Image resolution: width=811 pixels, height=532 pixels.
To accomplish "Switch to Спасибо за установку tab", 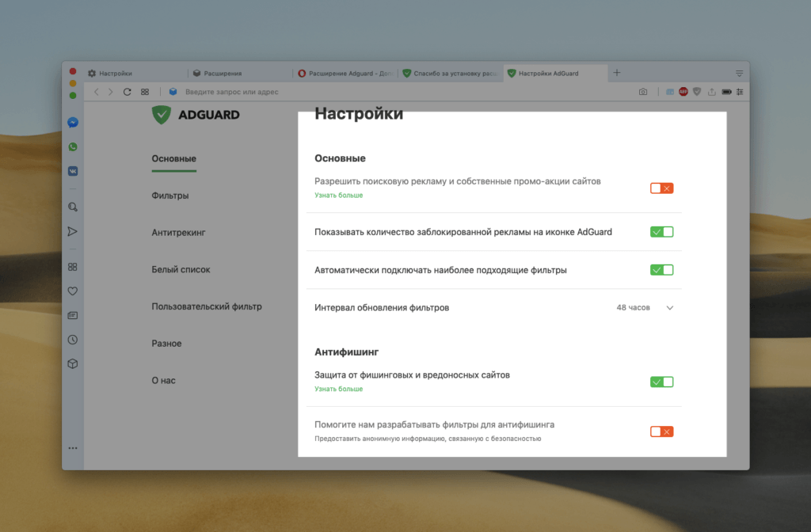I will [x=451, y=74].
